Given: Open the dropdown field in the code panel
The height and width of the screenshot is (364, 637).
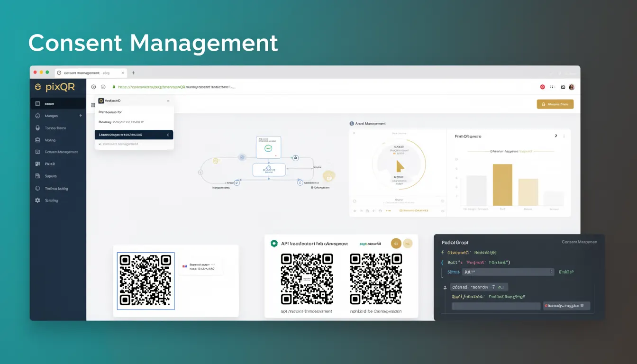Looking at the screenshot, I should [508, 272].
